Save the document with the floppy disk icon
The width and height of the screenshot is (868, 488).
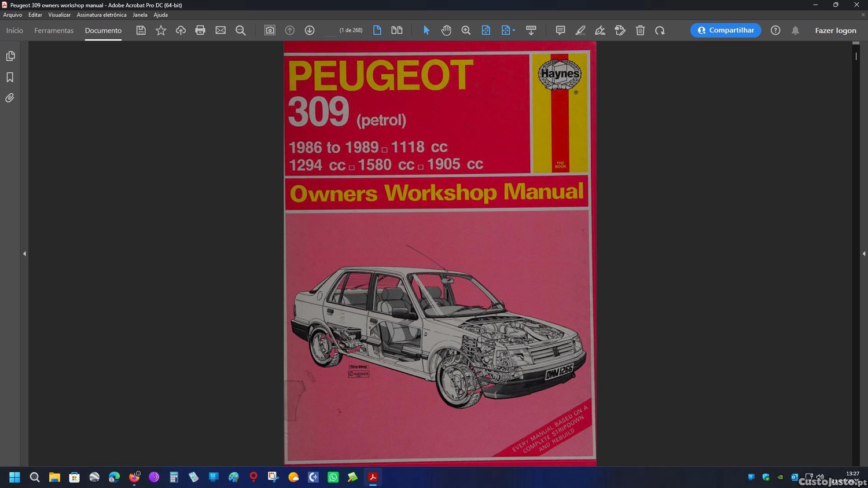pyautogui.click(x=141, y=30)
